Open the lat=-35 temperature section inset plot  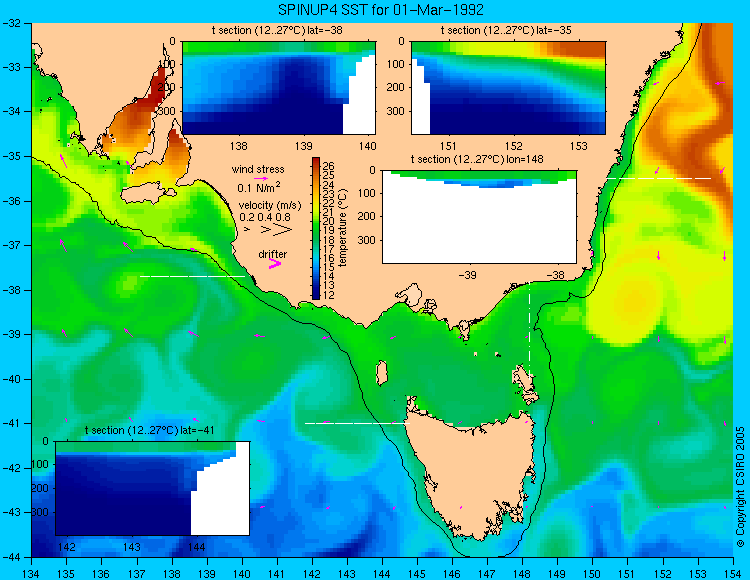pos(508,88)
